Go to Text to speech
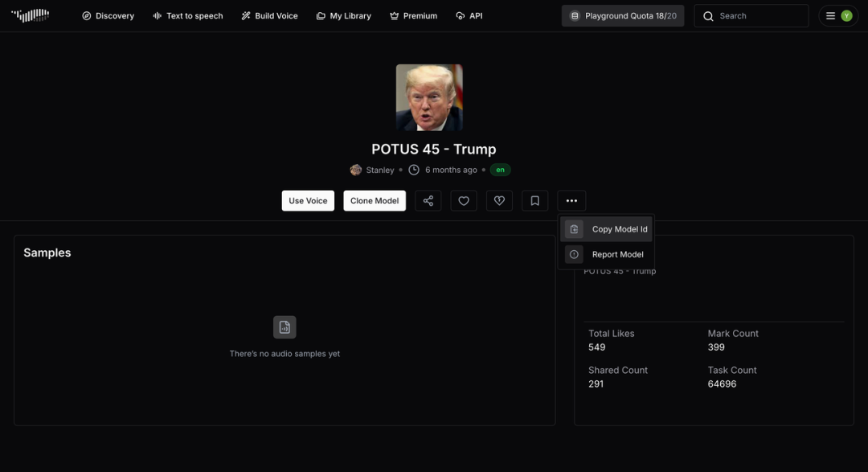 188,16
